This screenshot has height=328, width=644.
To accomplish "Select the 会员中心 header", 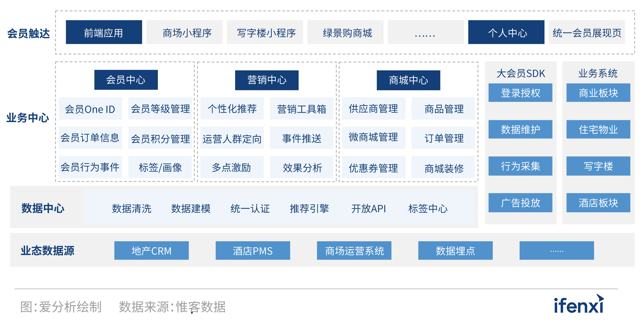I will tap(126, 80).
